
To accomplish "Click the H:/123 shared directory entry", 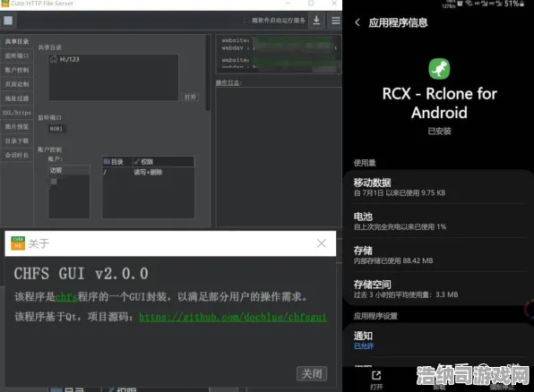I will coord(70,59).
